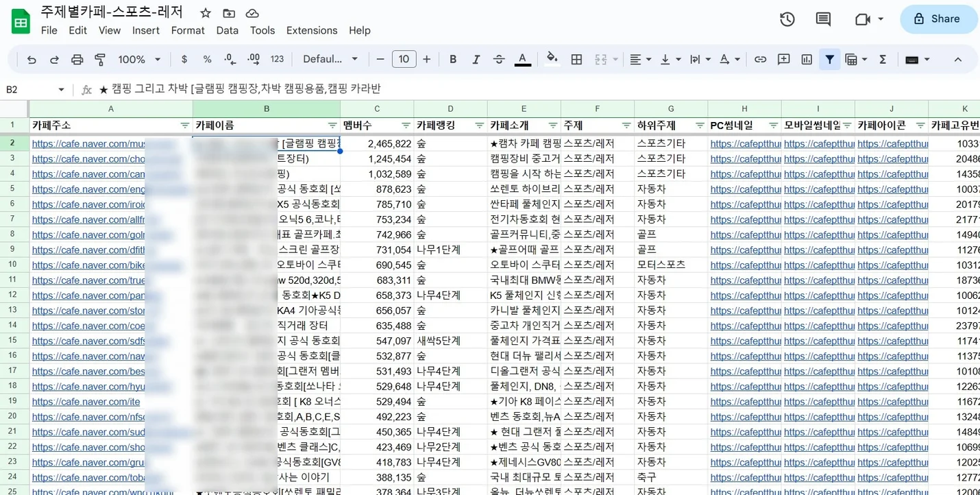Image resolution: width=980 pixels, height=495 pixels.
Task: Open all comments panel icon
Action: pos(823,19)
